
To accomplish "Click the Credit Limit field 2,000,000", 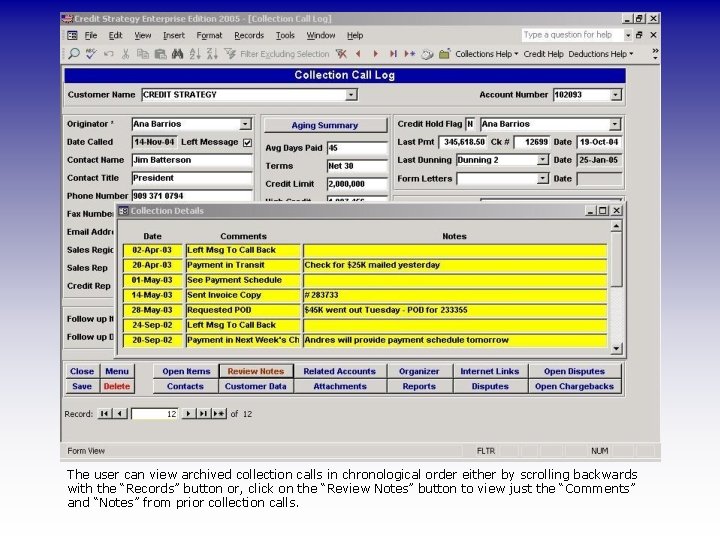I will [357, 184].
